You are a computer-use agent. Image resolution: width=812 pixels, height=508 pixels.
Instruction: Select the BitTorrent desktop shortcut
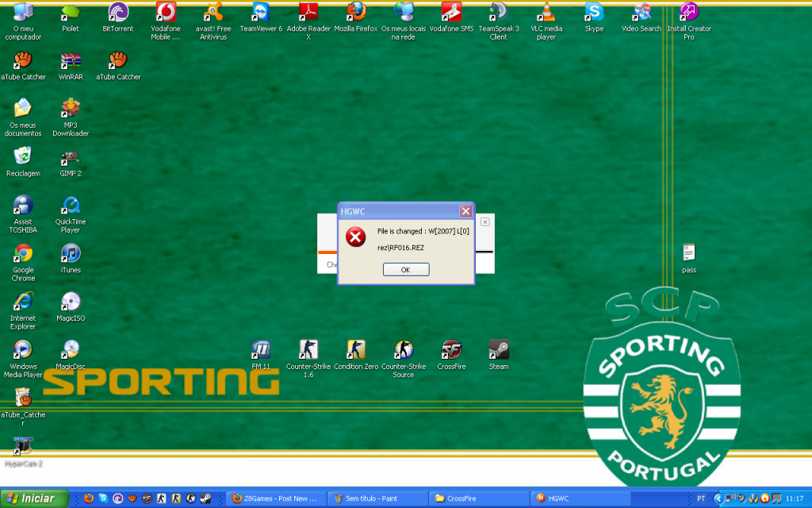pos(118,13)
